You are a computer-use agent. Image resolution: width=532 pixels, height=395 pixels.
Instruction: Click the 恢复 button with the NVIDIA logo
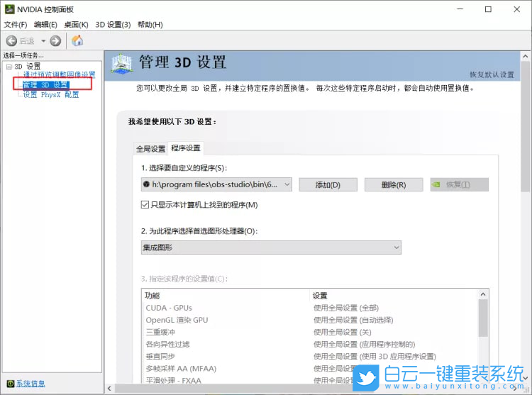coord(460,185)
